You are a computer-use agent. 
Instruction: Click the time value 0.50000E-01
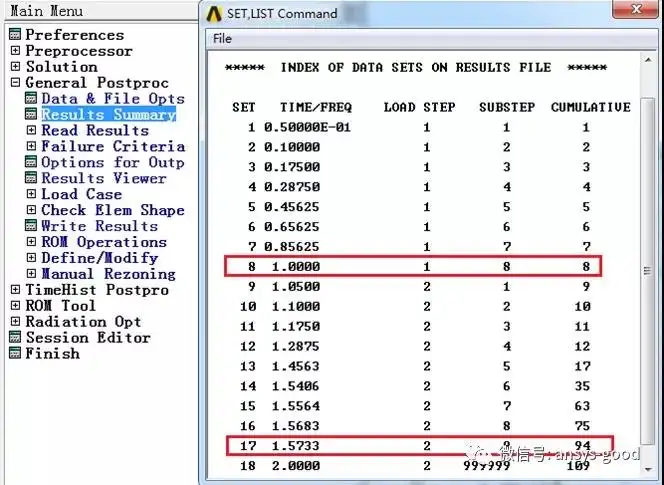pos(307,127)
